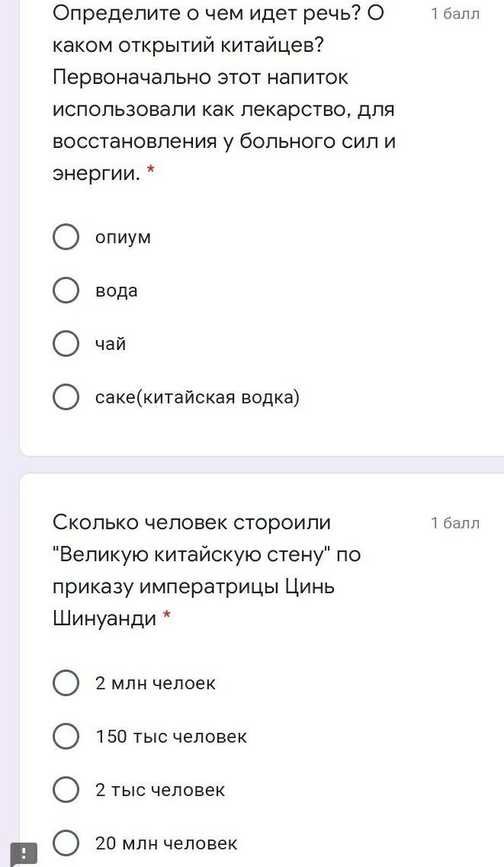Click the 'чай' answer label text

110,344
